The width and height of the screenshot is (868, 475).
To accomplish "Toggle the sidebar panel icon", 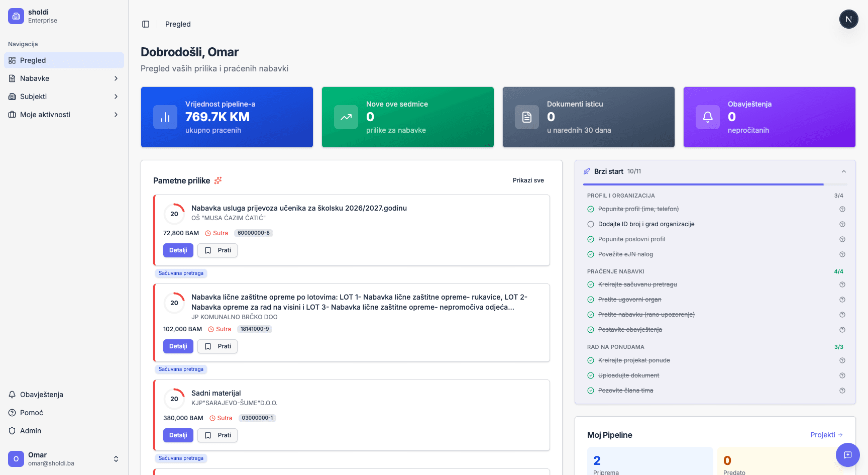I will 146,24.
